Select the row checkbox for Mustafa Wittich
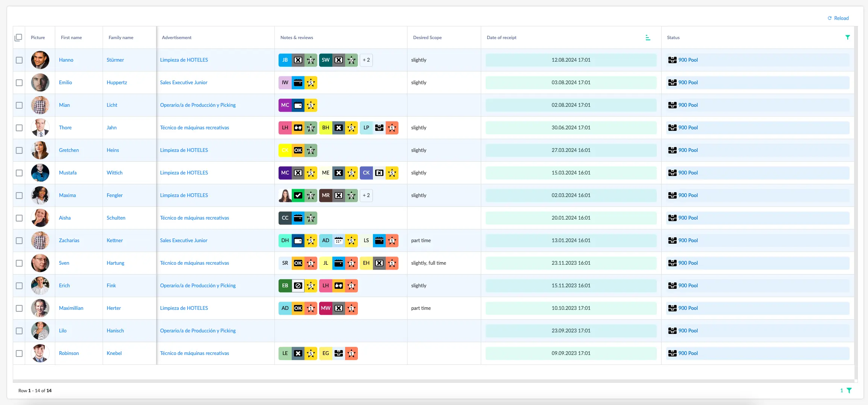The image size is (868, 405). coord(19,173)
